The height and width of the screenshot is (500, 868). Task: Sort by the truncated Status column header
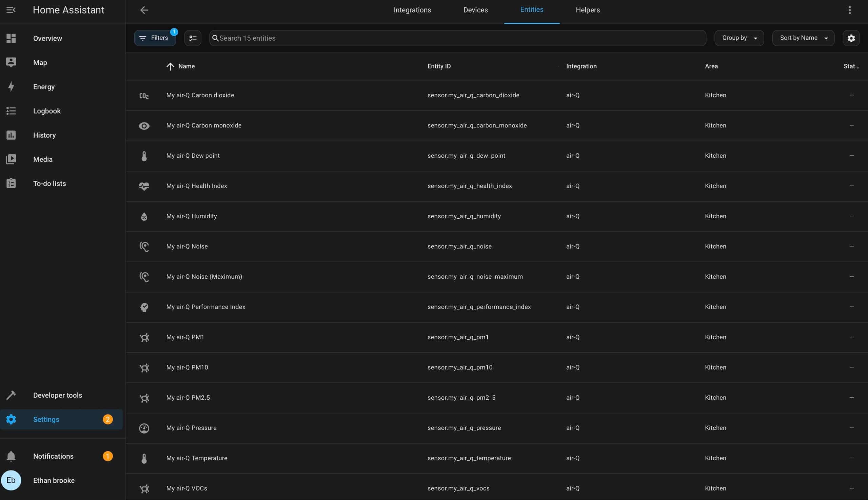coord(851,66)
